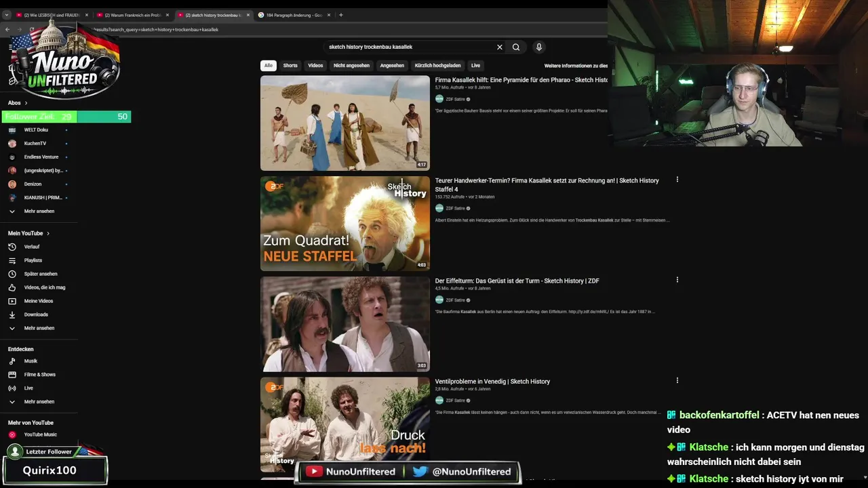The image size is (868, 488).
Task: Open the KuchenTV channel avatar
Action: pyautogui.click(x=12, y=143)
